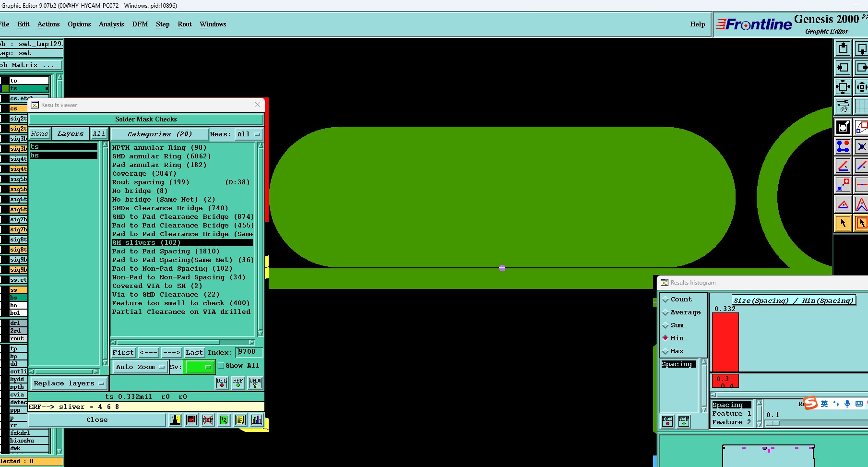Click the red line angle measure icon
This screenshot has height=467, width=868.
coord(843,166)
